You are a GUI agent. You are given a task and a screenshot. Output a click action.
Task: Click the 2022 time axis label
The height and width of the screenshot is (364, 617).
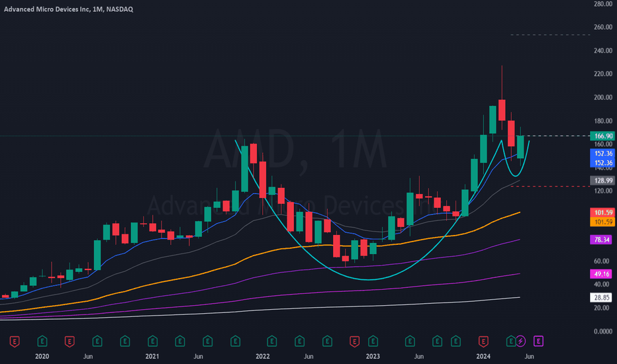click(x=262, y=356)
